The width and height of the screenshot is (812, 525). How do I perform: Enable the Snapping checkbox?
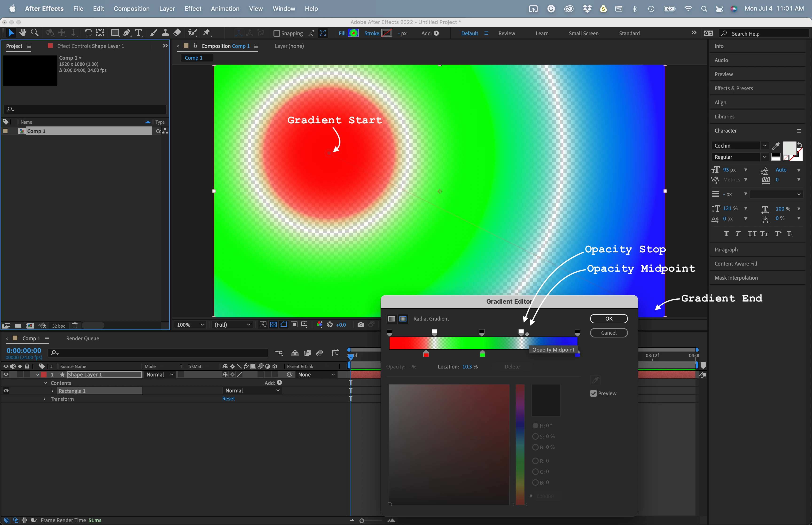277,33
